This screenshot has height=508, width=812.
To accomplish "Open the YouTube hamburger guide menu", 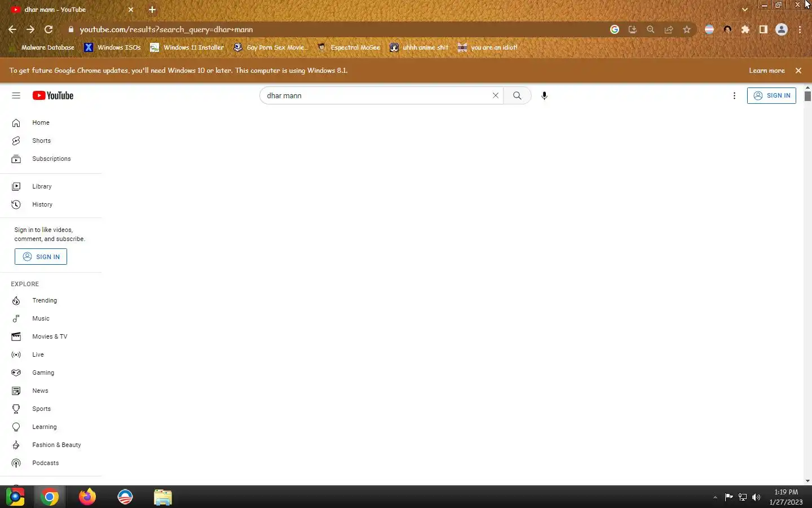I will pyautogui.click(x=16, y=95).
